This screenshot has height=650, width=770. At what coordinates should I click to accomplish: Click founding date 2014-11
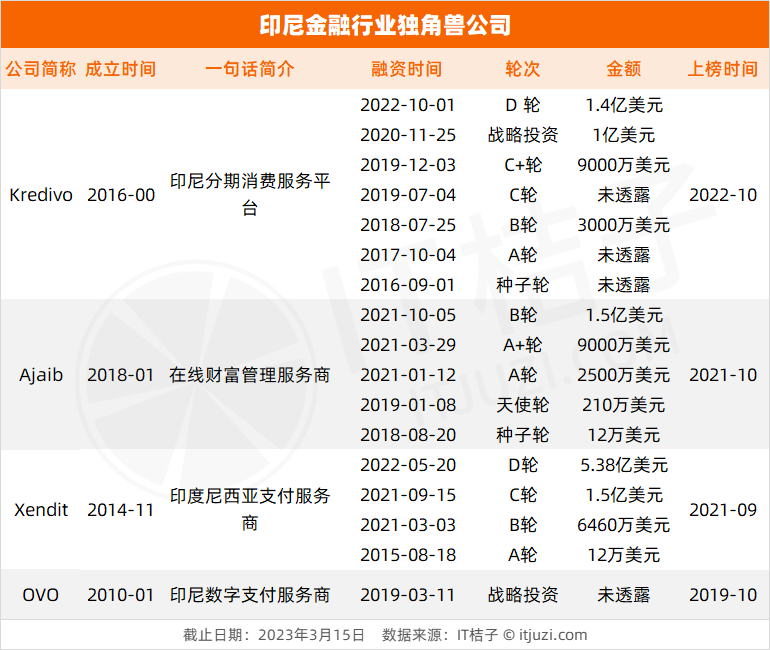(121, 510)
